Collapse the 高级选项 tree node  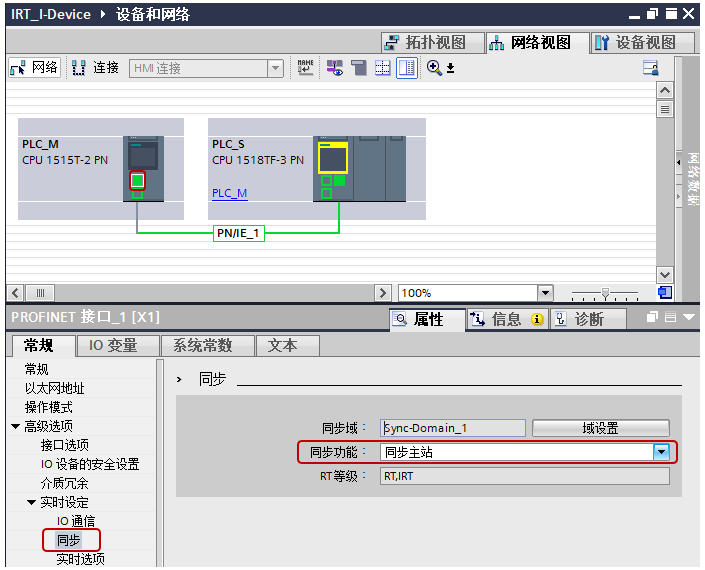(x=16, y=426)
